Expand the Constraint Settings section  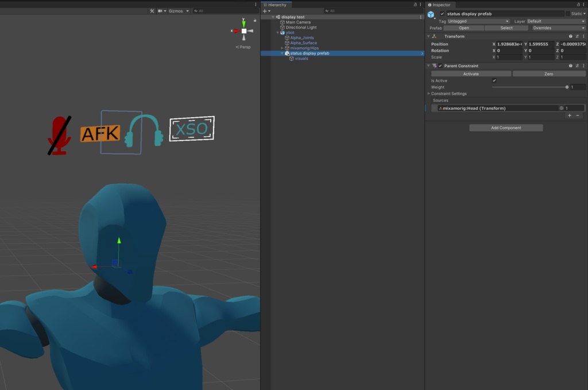(428, 93)
